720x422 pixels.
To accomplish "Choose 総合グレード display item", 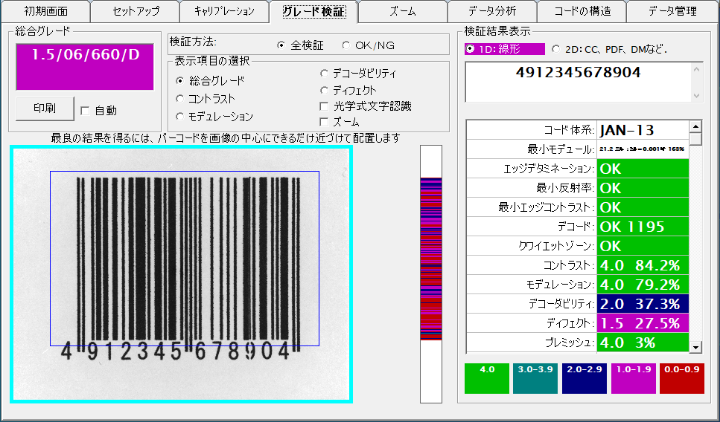I will click(x=180, y=81).
